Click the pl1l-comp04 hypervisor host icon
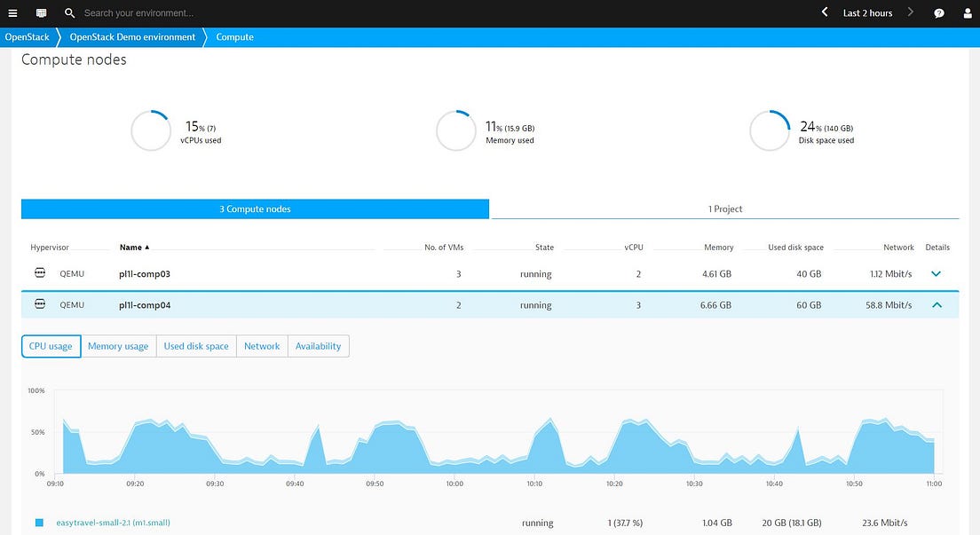Image resolution: width=980 pixels, height=535 pixels. click(x=40, y=304)
